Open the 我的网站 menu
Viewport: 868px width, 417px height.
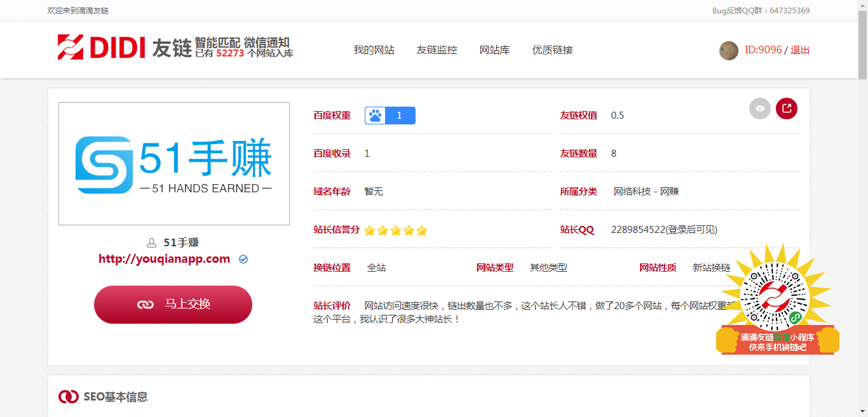point(374,50)
